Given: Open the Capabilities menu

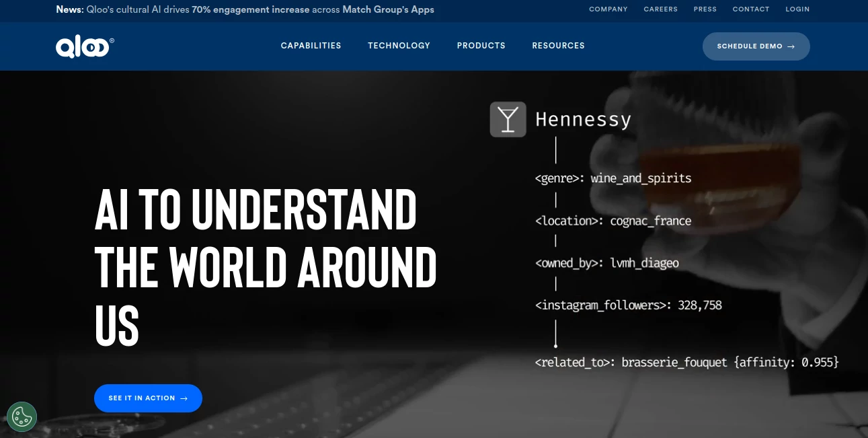Looking at the screenshot, I should 311,46.
